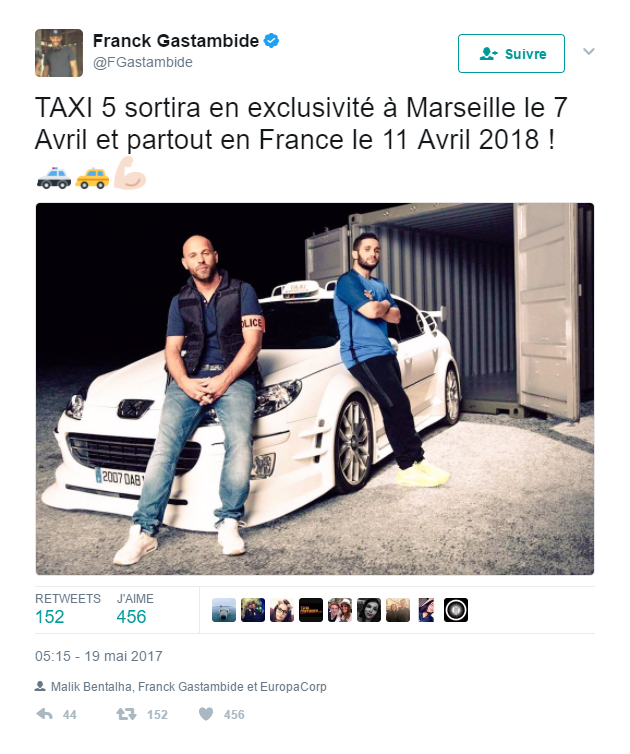Click the reply arrow icon
The height and width of the screenshot is (754, 630).
(44, 714)
